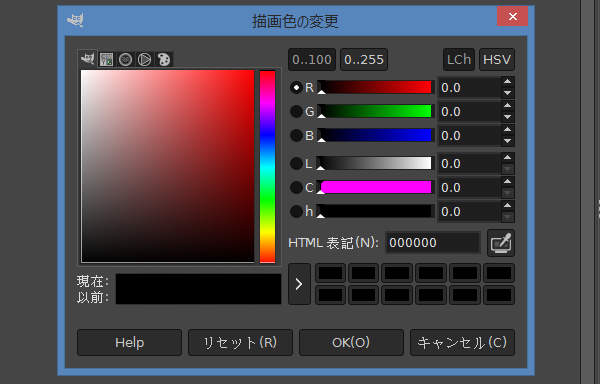Click the last color history swatch in top row

(x=499, y=273)
